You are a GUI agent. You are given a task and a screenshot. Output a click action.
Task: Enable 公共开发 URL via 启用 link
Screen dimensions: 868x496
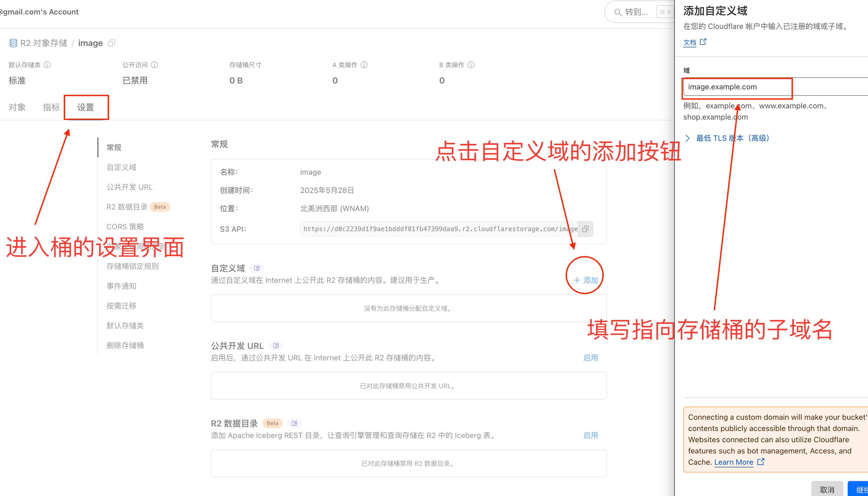[590, 358]
